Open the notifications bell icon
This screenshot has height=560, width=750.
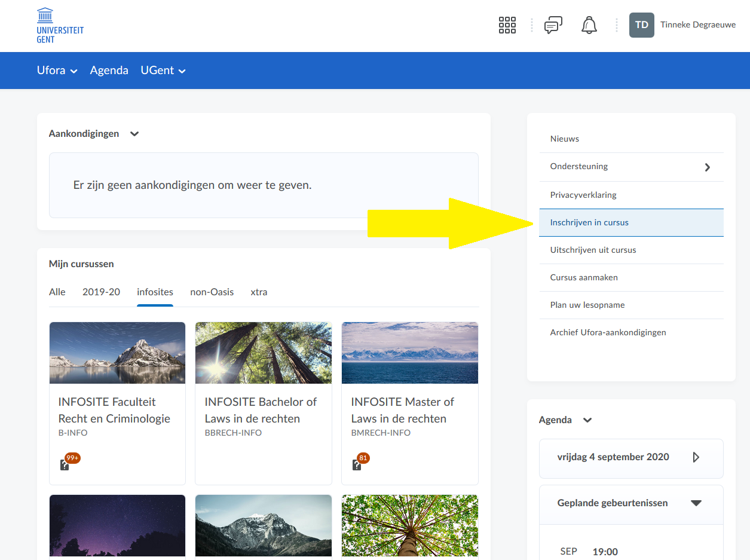coord(589,25)
